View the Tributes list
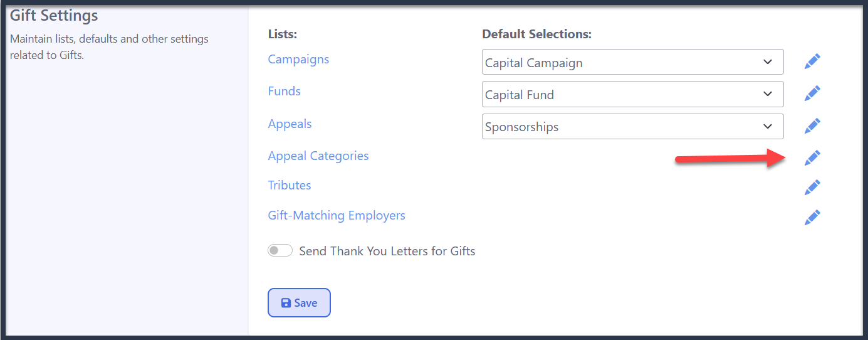This screenshot has width=868, height=340. [x=290, y=185]
